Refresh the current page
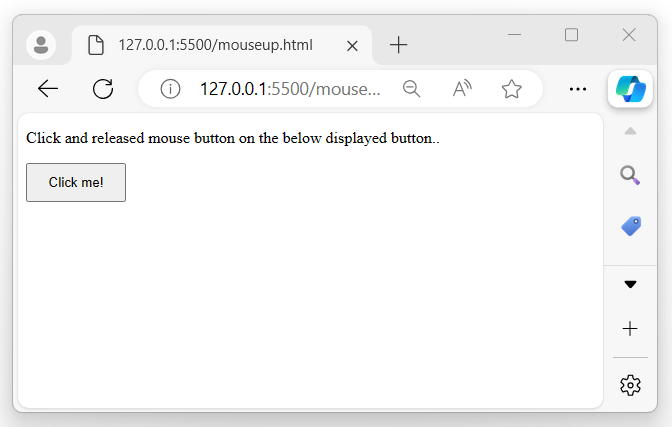Viewport: 672px width, 427px height. 103,89
